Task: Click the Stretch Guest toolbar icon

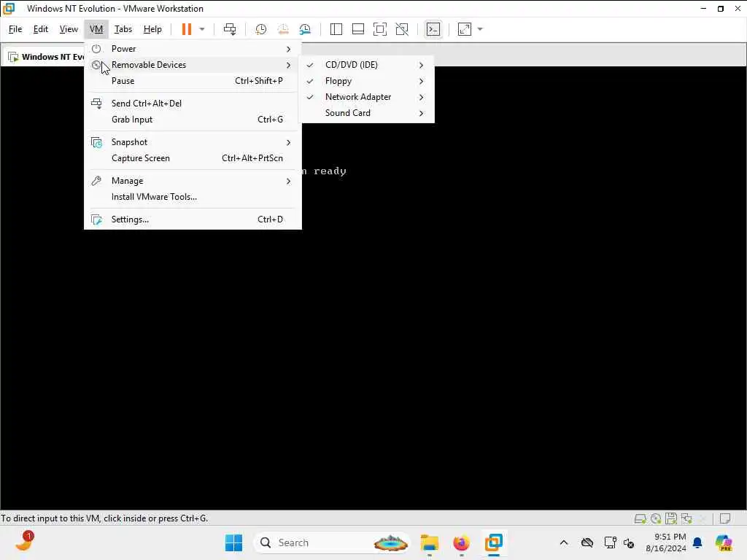Action: (x=465, y=29)
